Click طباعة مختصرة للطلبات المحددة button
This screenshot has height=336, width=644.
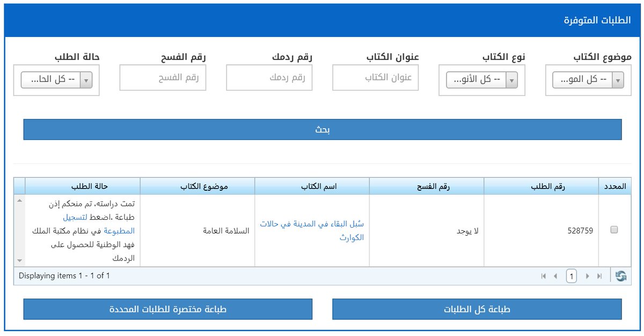168,309
